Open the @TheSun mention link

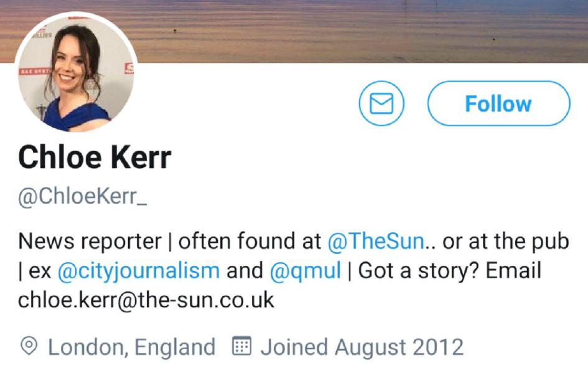click(x=375, y=242)
